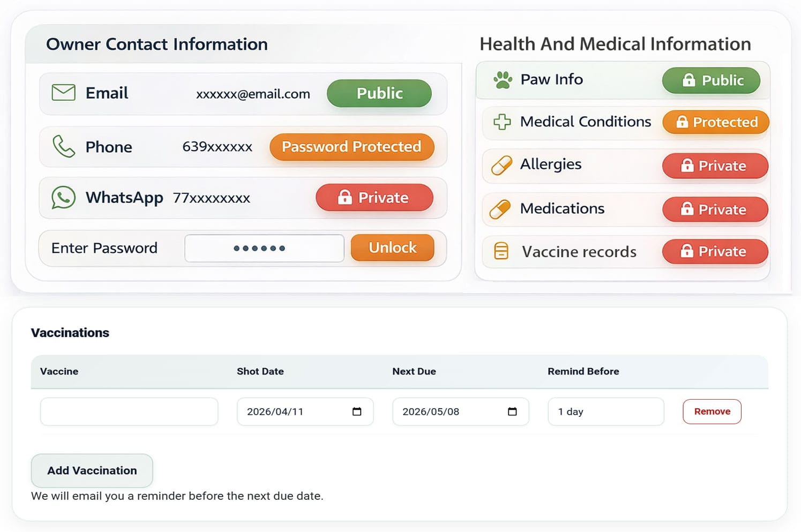Toggle WhatsApp Private setting
The height and width of the screenshot is (532, 801).
click(x=375, y=198)
